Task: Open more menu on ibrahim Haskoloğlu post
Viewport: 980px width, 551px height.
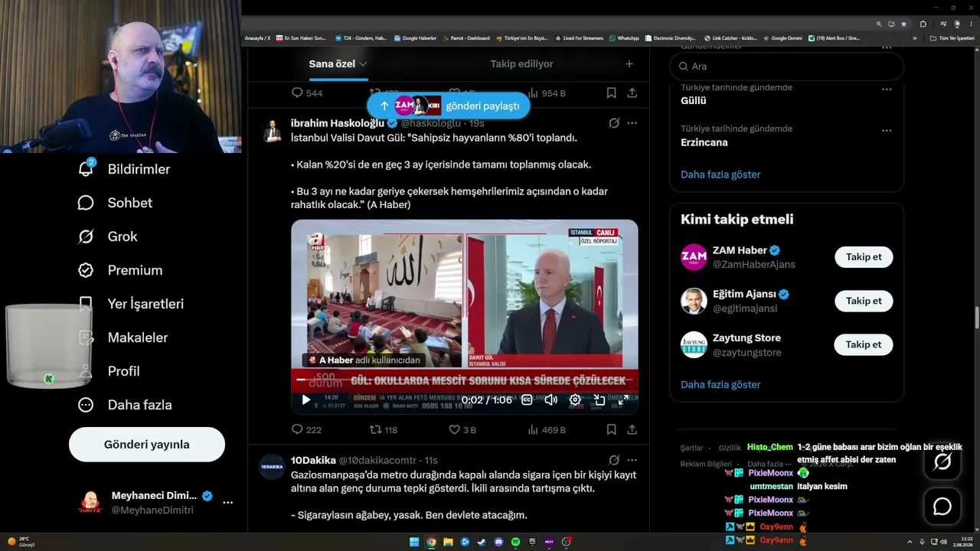Action: coord(632,123)
